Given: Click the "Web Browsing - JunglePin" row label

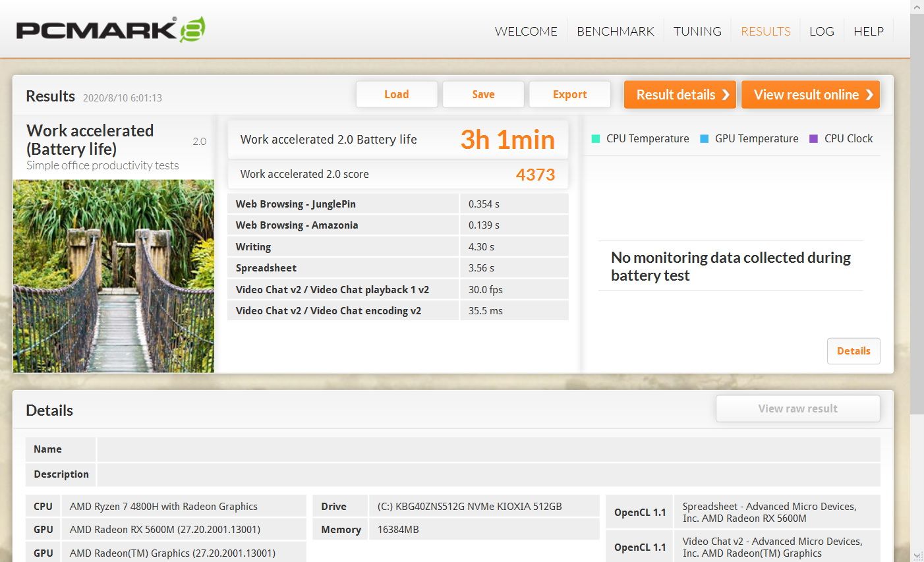Looking at the screenshot, I should coord(295,204).
